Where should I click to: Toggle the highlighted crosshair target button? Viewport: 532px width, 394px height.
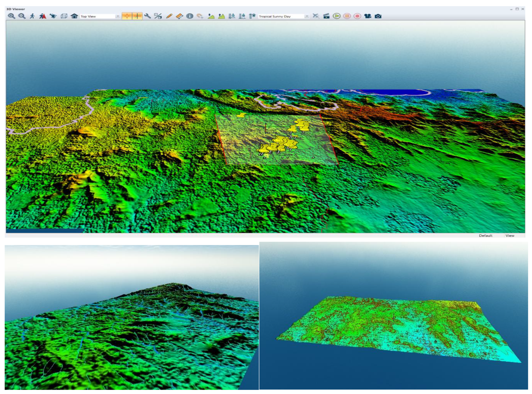pyautogui.click(x=127, y=16)
